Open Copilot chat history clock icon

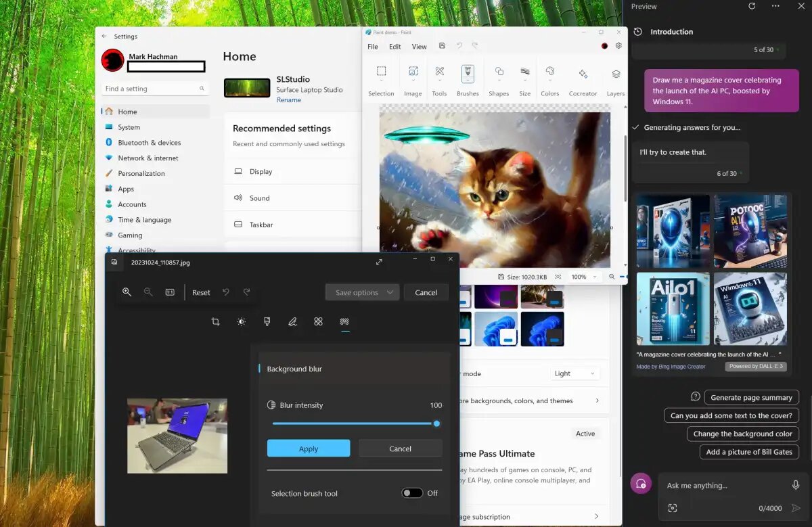click(637, 32)
